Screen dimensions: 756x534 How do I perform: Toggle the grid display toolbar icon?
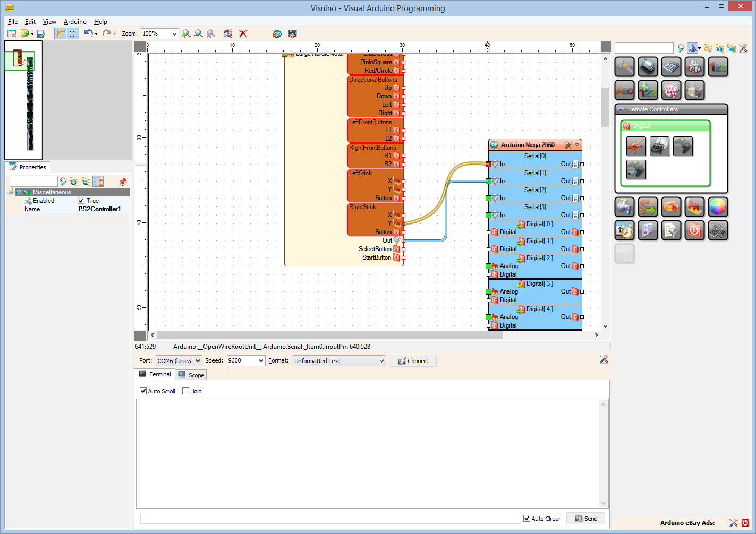coord(73,33)
